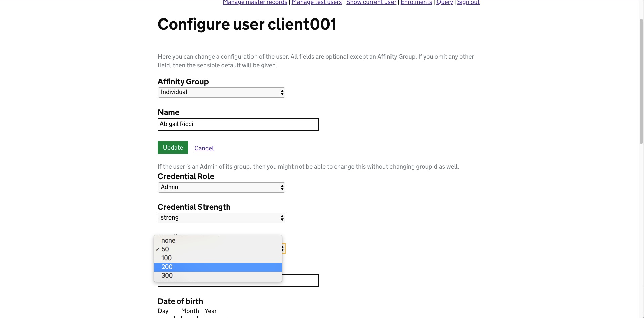The width and height of the screenshot is (644, 318).
Task: Open Manage test users link
Action: tap(317, 2)
